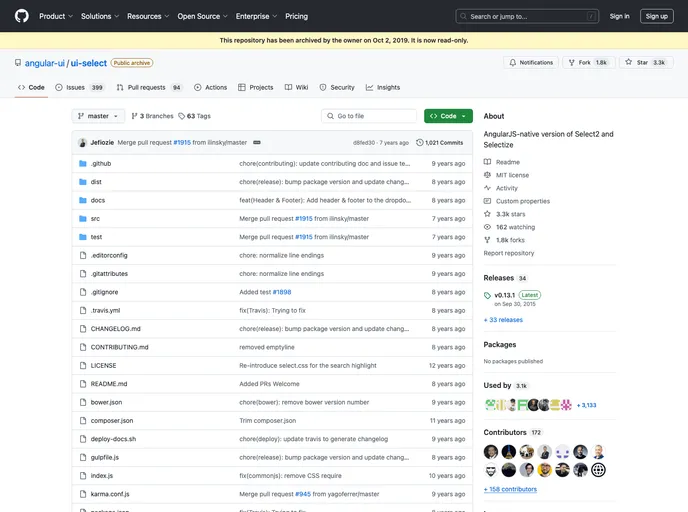Open the bower.json file
Screen dimensions: 688x512
coord(106,402)
